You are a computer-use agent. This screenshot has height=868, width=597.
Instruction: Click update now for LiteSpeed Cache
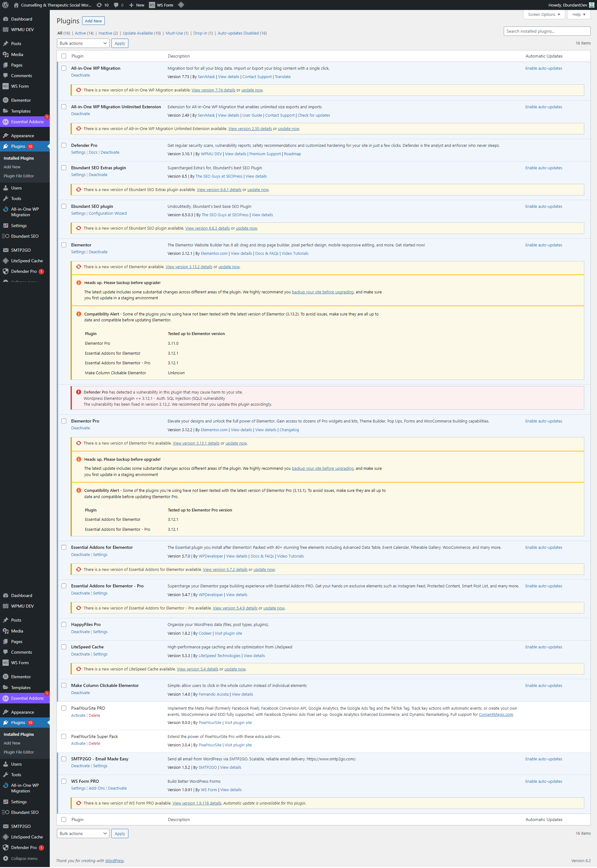[x=234, y=669]
